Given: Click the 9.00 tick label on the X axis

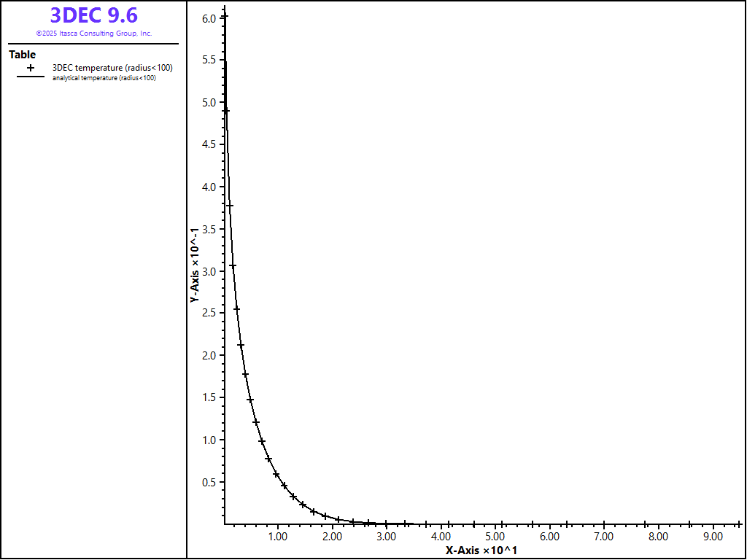Looking at the screenshot, I should 712,537.
